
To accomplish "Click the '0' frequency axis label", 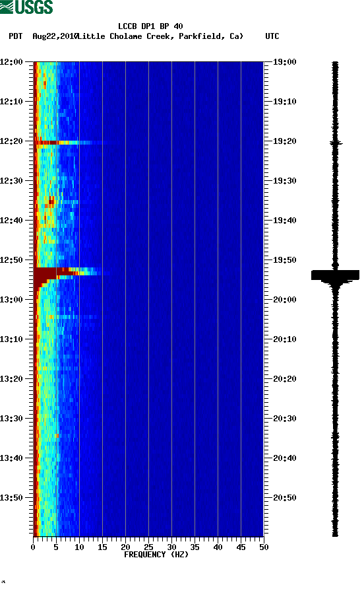I will click(33, 547).
